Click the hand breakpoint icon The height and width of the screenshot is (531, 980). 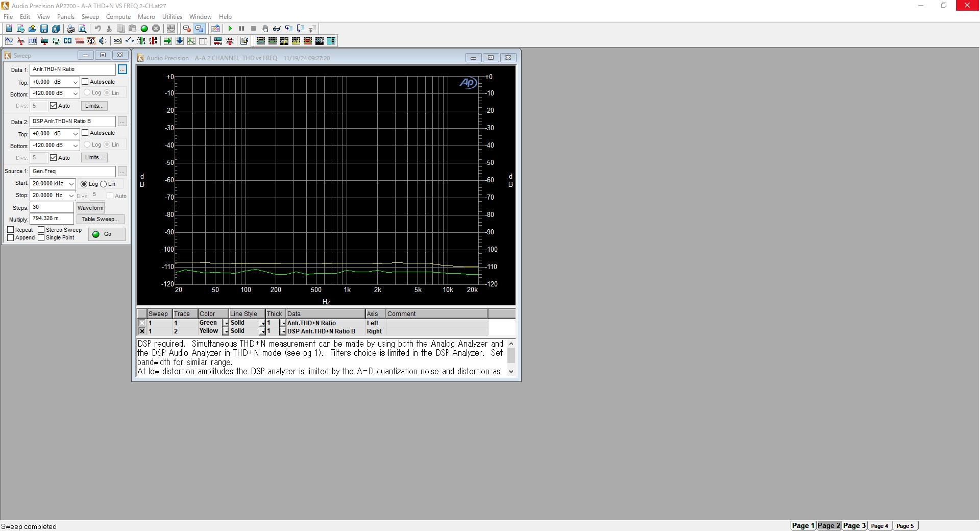click(x=265, y=29)
